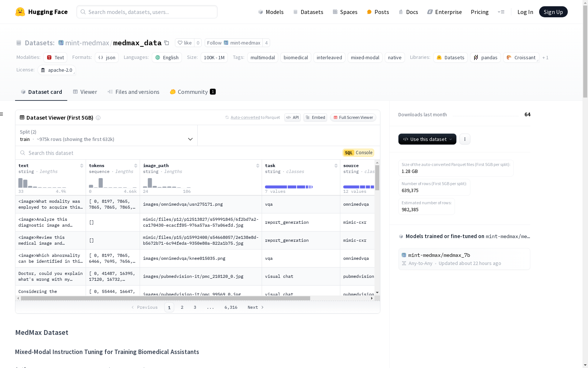Image resolution: width=588 pixels, height=368 pixels.
Task: Click the table vertical scrollbar
Action: point(377,178)
